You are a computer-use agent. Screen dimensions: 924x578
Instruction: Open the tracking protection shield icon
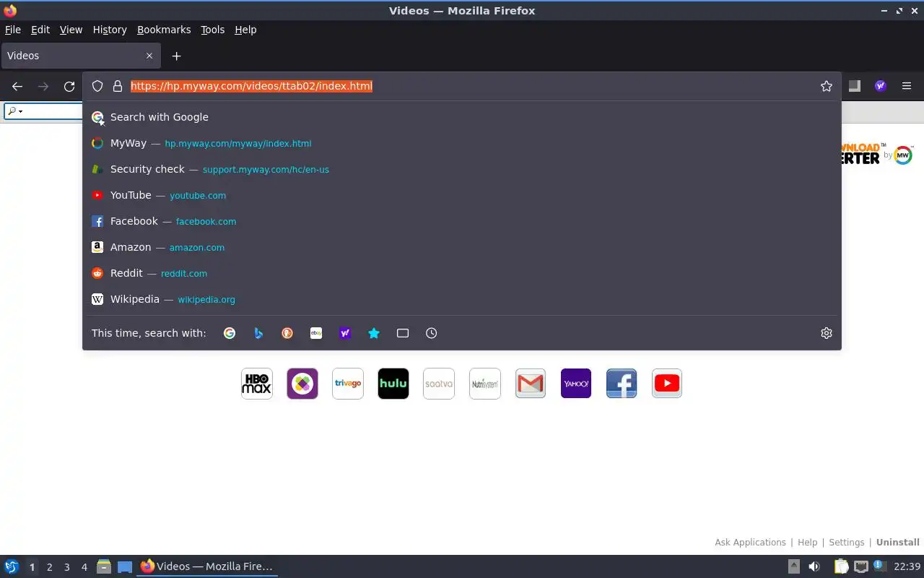click(x=97, y=86)
